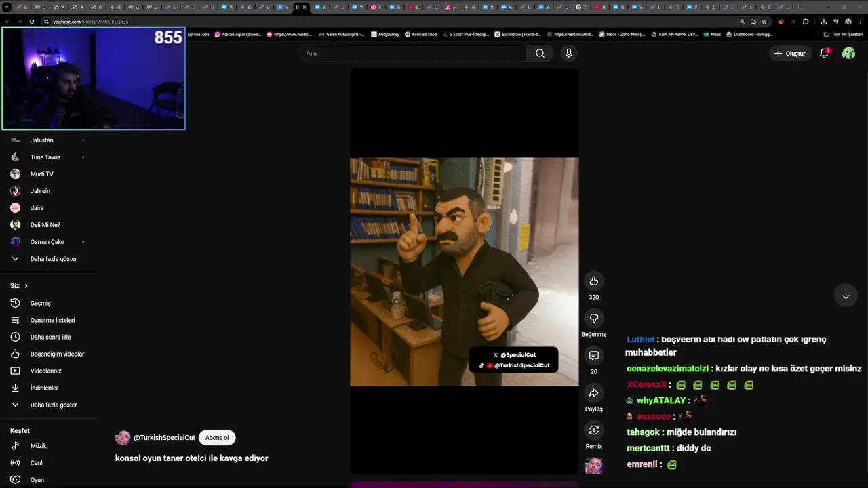
Task: Click video title konsol oyun taner otelci
Action: click(192, 458)
